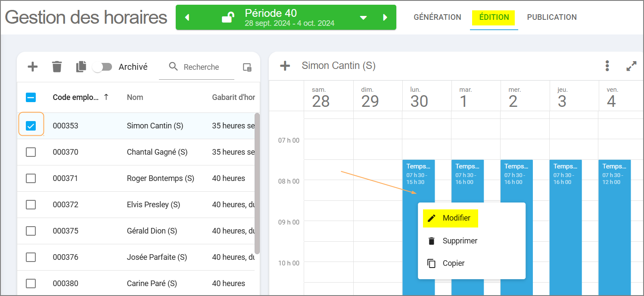
Task: Go to previous period arrow
Action: [187, 17]
